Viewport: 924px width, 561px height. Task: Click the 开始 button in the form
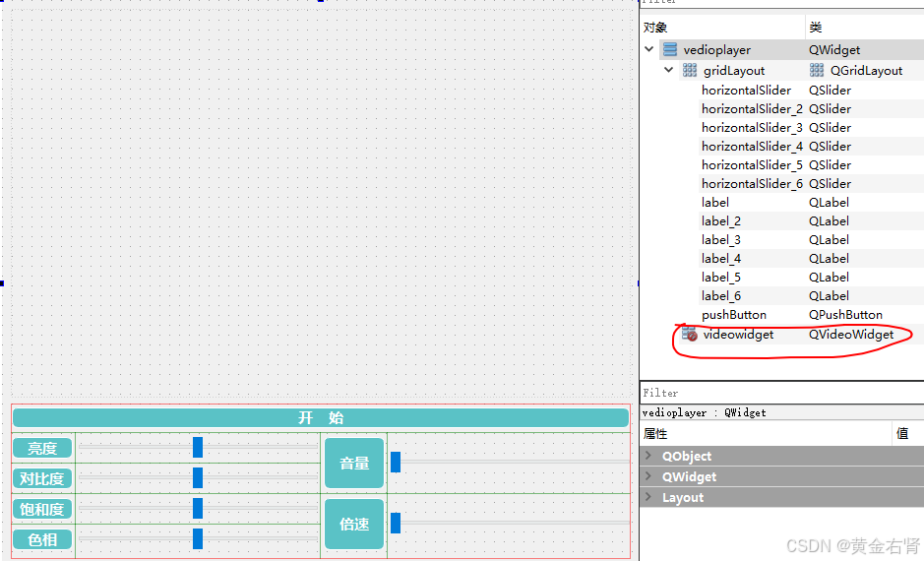pyautogui.click(x=321, y=418)
